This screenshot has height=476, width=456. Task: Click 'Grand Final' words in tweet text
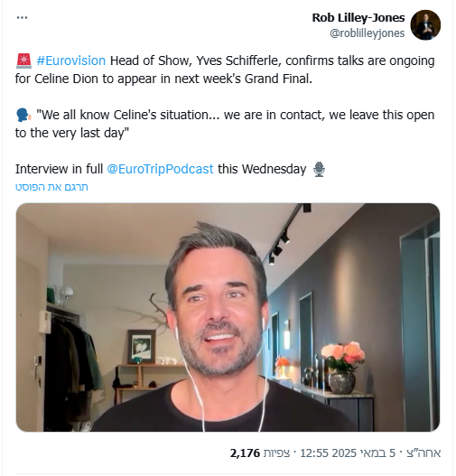277,79
